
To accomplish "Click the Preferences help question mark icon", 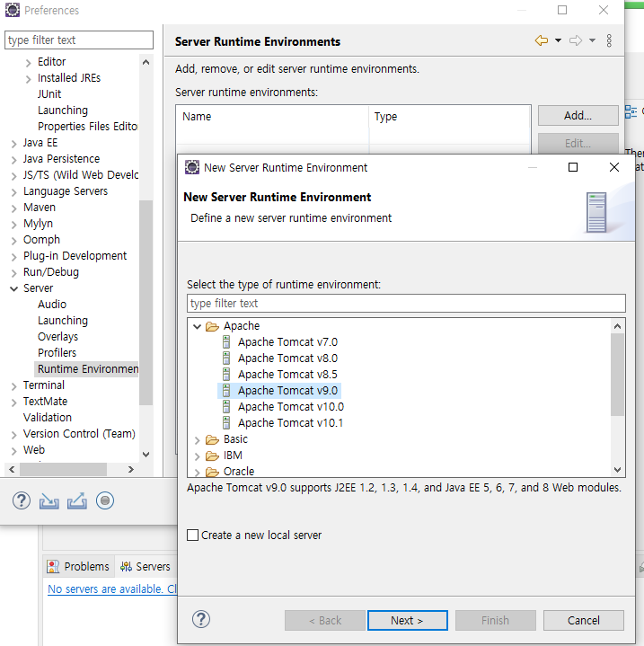I will pos(21,501).
